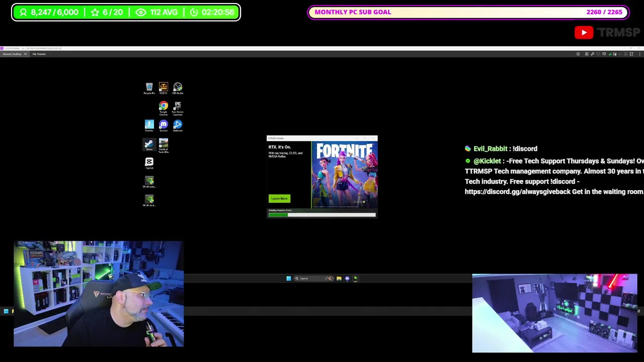Click the NVIDIA Installer title bar
The image size is (644, 362).
pos(322,138)
